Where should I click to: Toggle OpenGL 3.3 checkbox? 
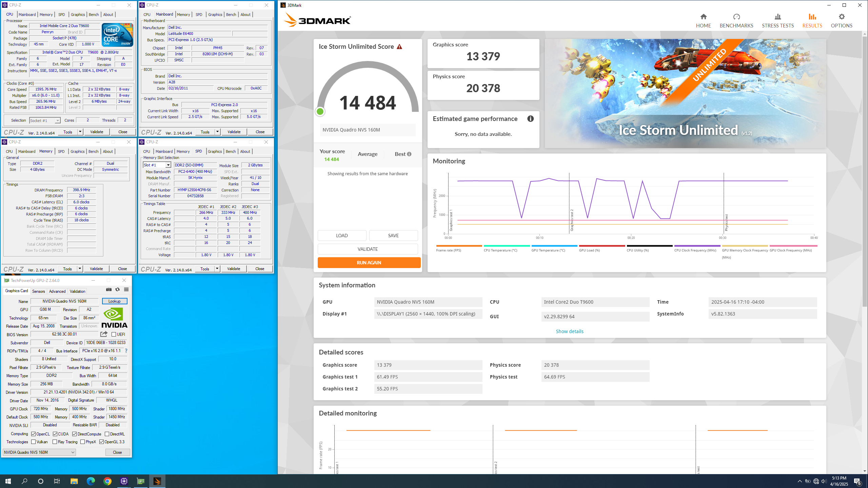pos(101,442)
